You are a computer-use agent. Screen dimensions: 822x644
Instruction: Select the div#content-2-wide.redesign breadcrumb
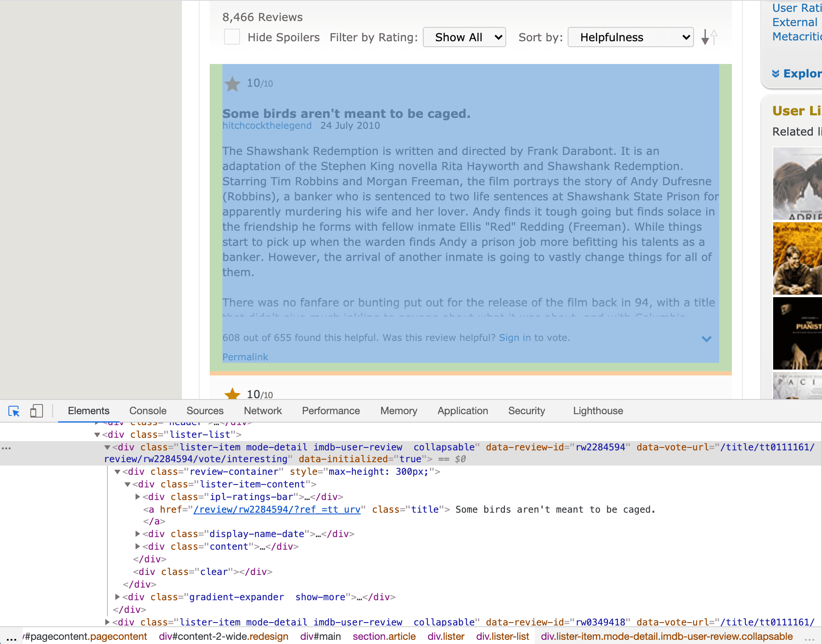point(224,636)
